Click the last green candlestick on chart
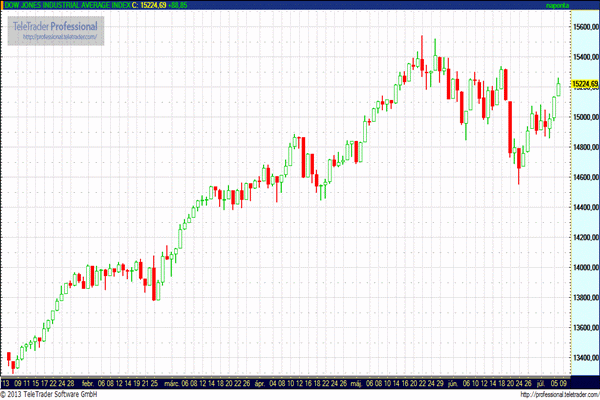 558,89
